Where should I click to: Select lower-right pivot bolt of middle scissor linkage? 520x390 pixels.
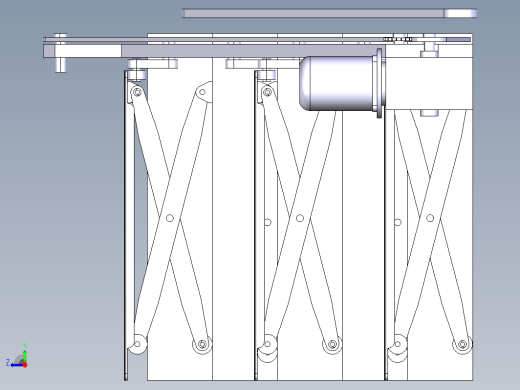click(x=332, y=344)
